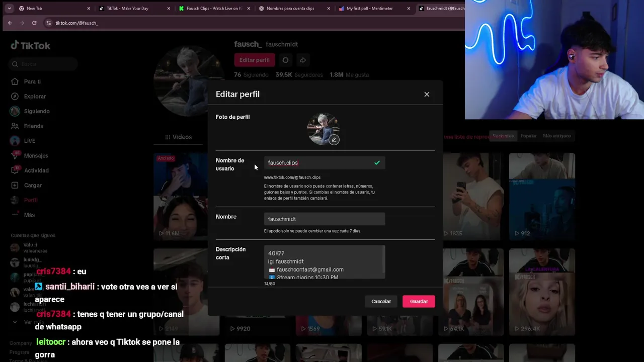Click the TikTok logo in sidebar
The height and width of the screenshot is (362, 644).
31,45
